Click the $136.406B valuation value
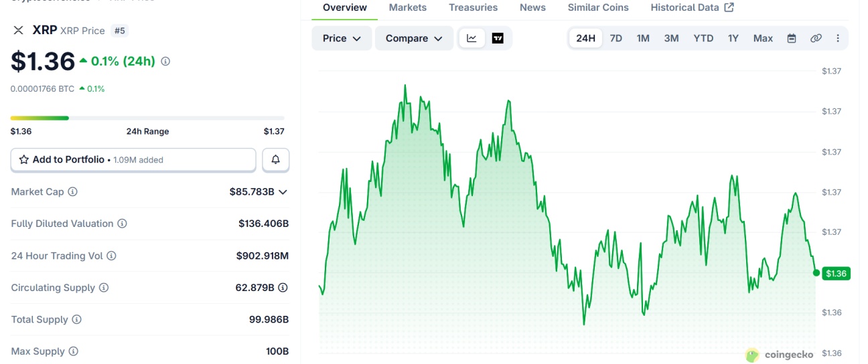The width and height of the screenshot is (868, 364). pyautogui.click(x=263, y=223)
